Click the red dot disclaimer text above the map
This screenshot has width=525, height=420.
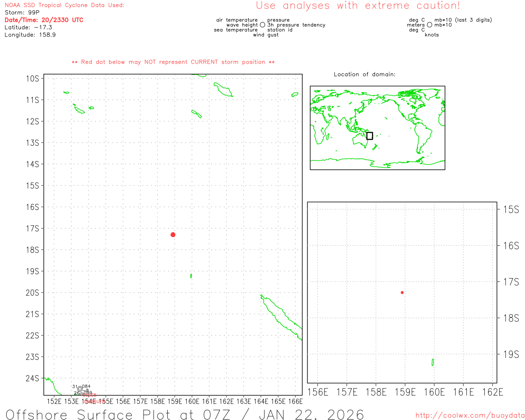pos(173,62)
